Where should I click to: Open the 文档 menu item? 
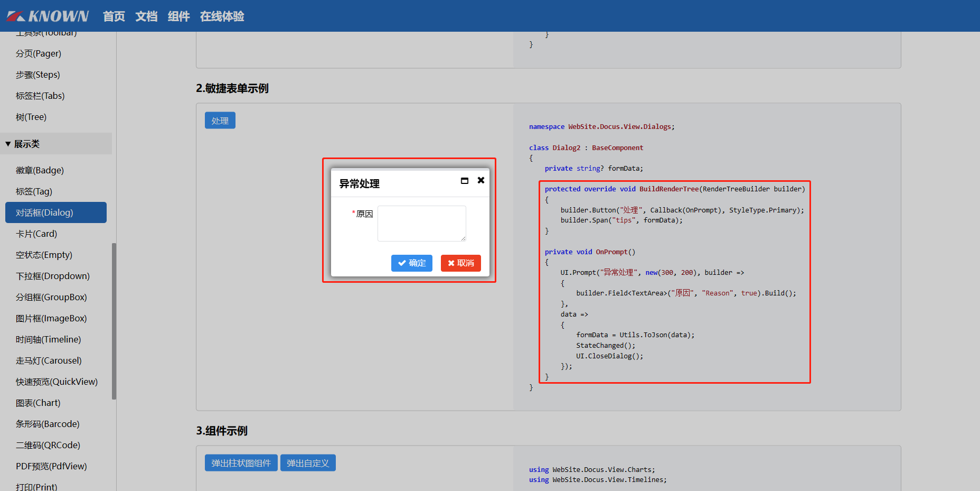coord(146,16)
